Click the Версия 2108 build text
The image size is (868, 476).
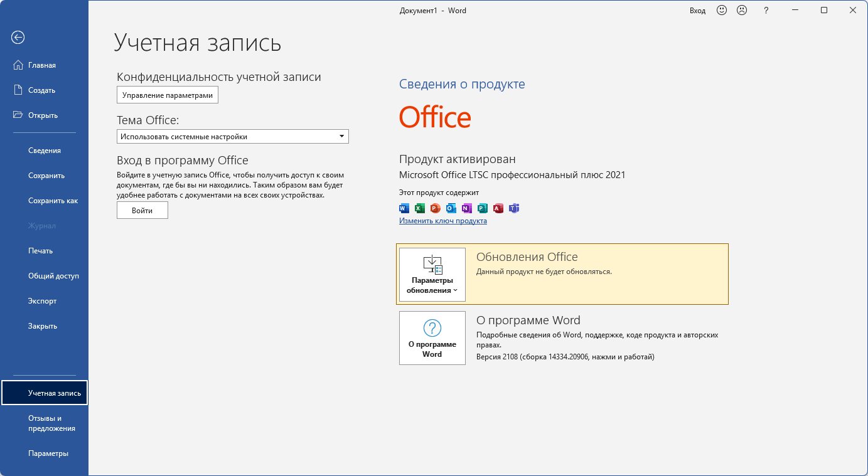[x=565, y=357]
